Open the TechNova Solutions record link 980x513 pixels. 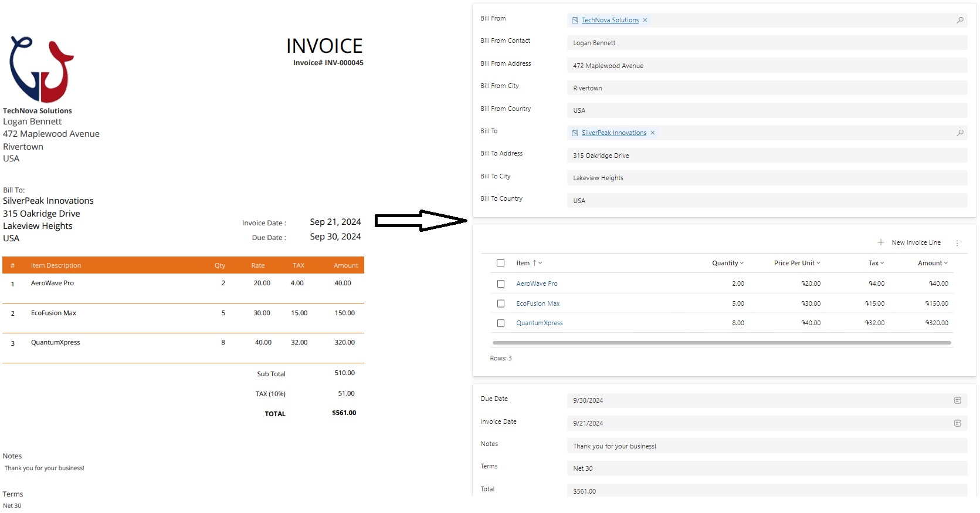point(610,20)
